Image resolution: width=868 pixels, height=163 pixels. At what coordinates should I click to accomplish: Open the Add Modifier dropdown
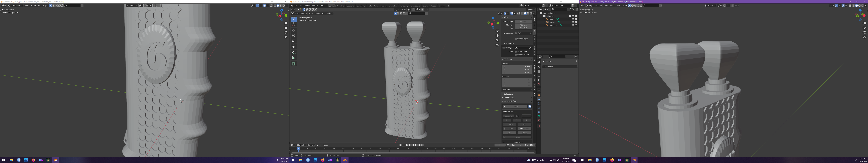coord(559,67)
